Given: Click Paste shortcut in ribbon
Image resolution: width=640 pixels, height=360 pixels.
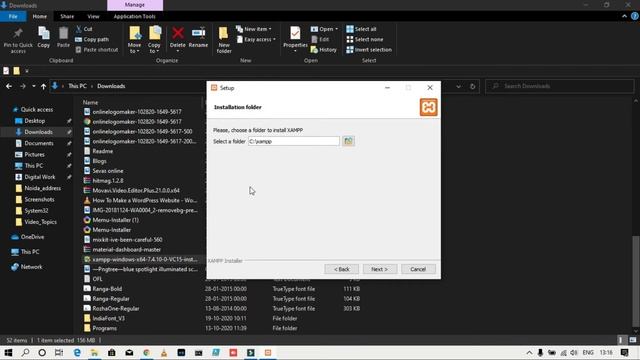Looking at the screenshot, I should (97, 50).
